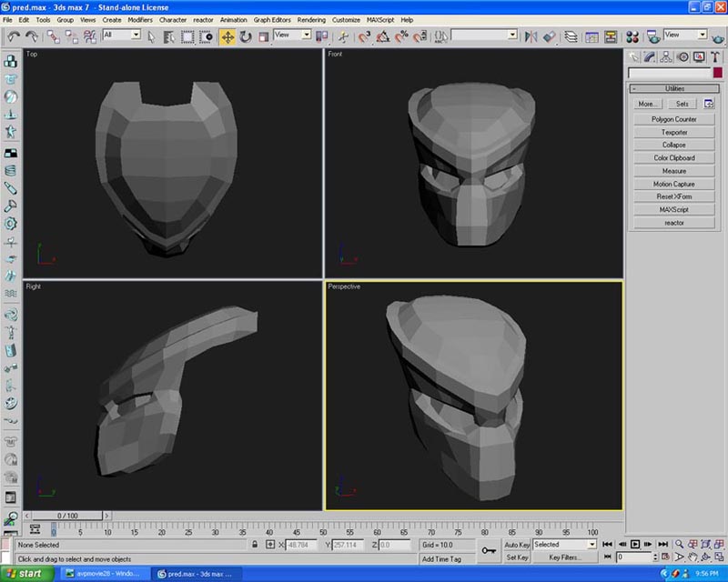The width and height of the screenshot is (728, 582).
Task: Play the animation with the play button
Action: (x=635, y=544)
